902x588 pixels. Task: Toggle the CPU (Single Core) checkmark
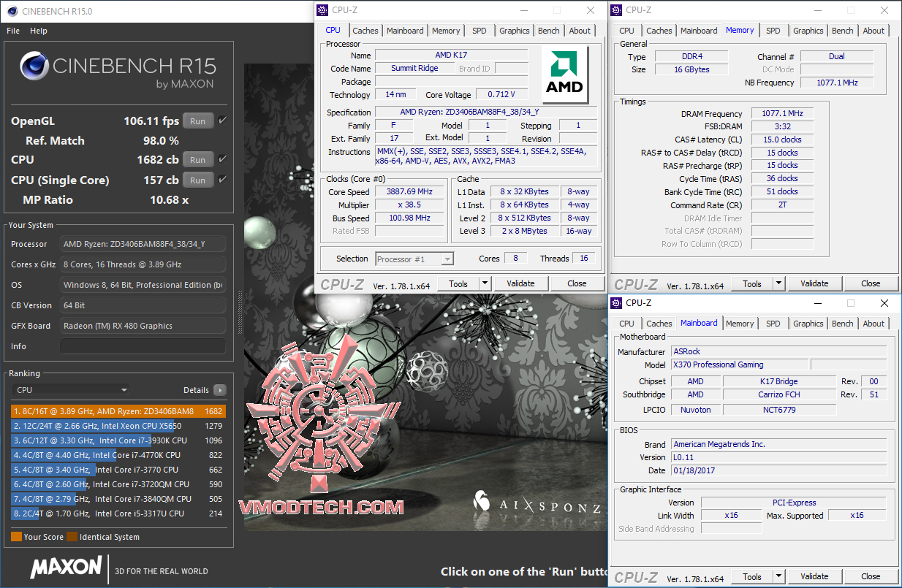(x=222, y=180)
